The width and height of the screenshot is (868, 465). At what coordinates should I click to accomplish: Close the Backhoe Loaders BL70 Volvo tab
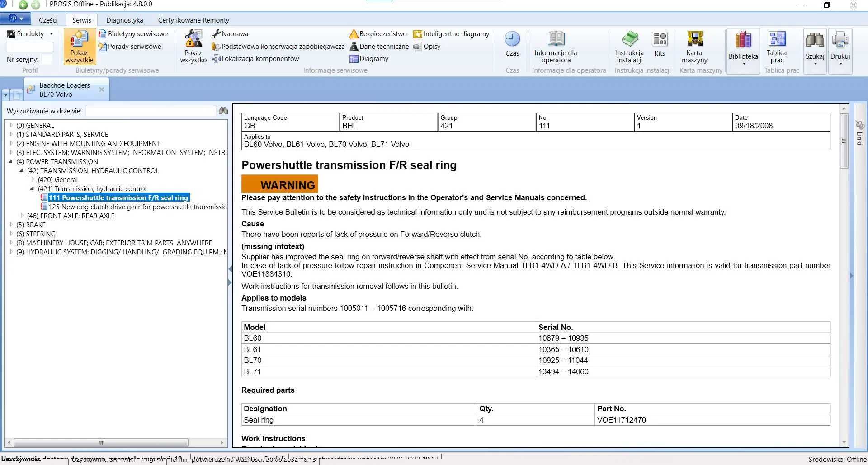(102, 89)
